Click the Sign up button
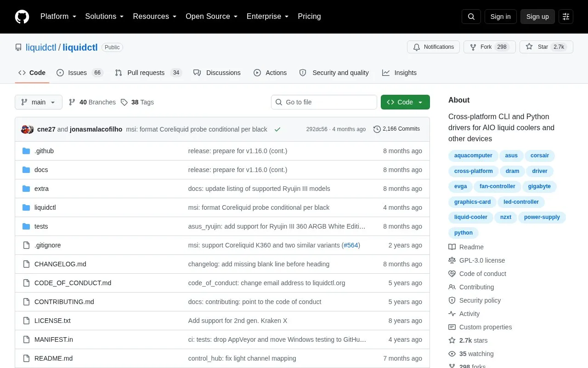588x368 pixels. 537,17
